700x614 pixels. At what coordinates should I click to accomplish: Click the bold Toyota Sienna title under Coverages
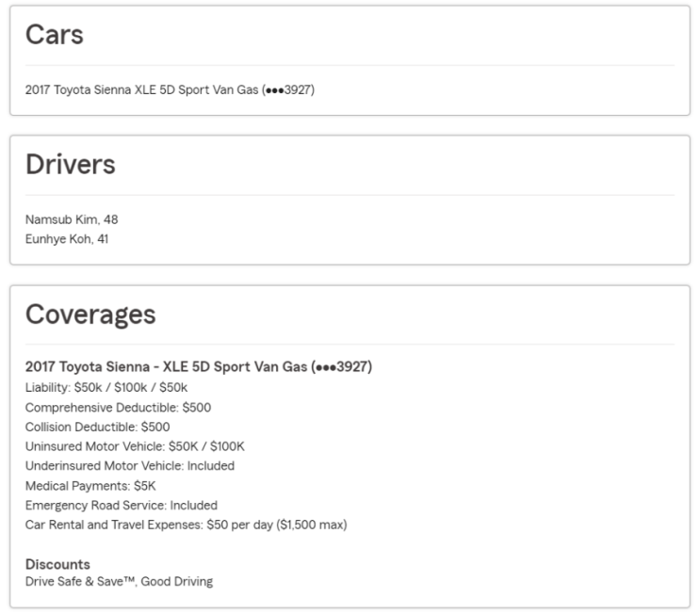(198, 367)
